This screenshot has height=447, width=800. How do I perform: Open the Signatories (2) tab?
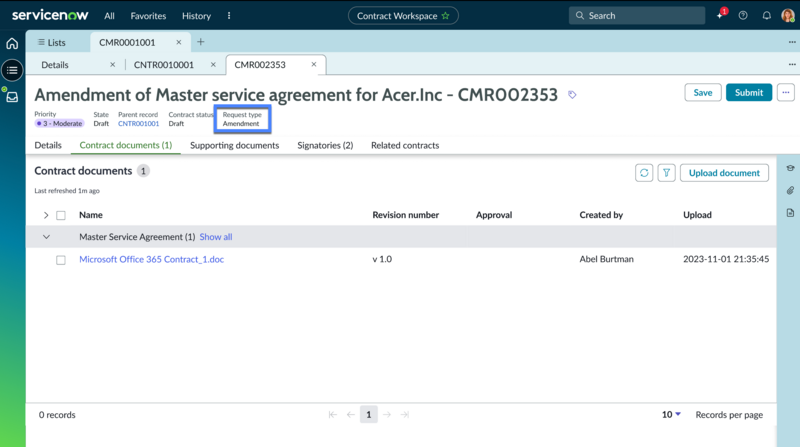[x=325, y=145]
